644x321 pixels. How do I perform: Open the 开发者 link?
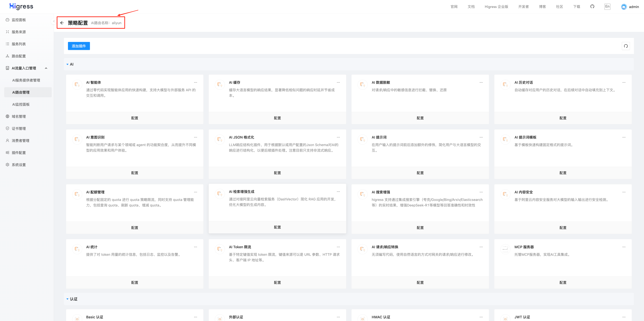pos(523,7)
